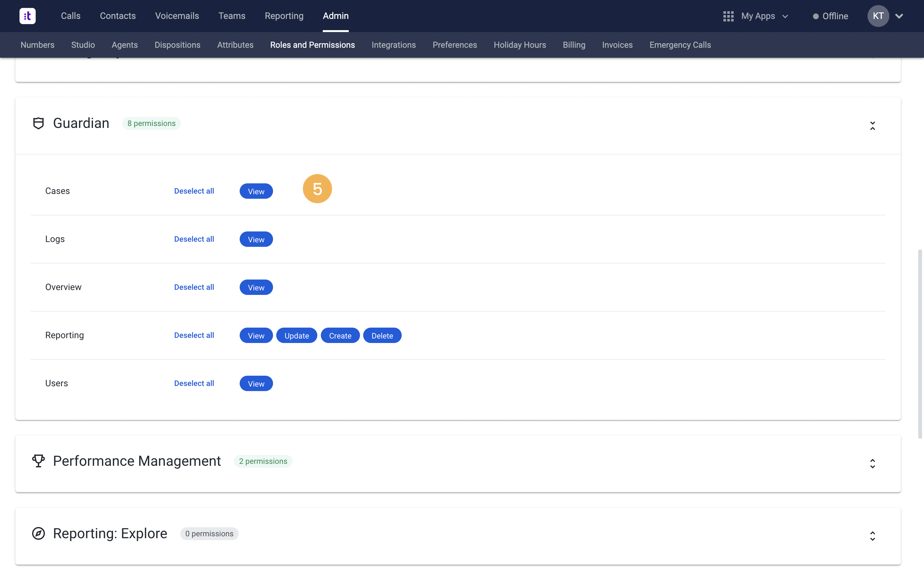
Task: Toggle the Cases View permission
Action: pyautogui.click(x=256, y=191)
